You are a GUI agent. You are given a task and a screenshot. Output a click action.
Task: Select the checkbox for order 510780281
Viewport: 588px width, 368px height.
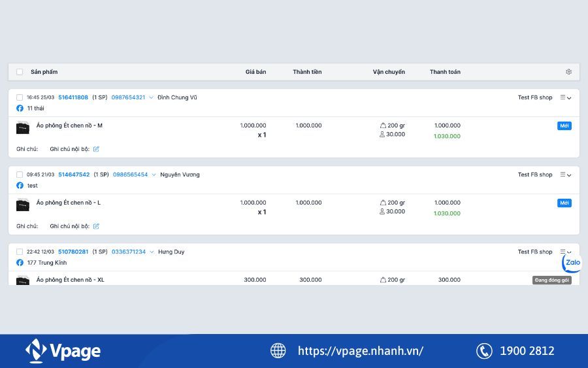20,252
